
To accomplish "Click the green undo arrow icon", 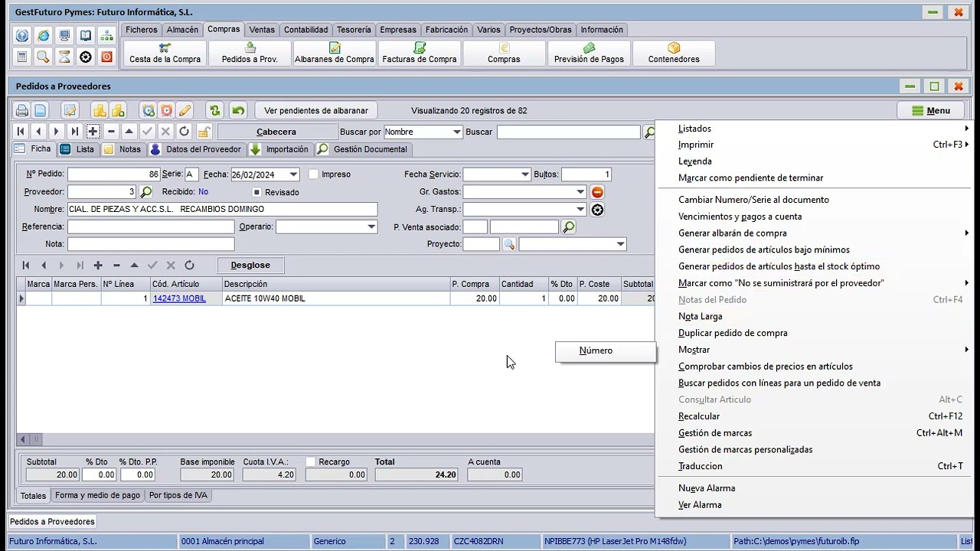I will pyautogui.click(x=238, y=110).
